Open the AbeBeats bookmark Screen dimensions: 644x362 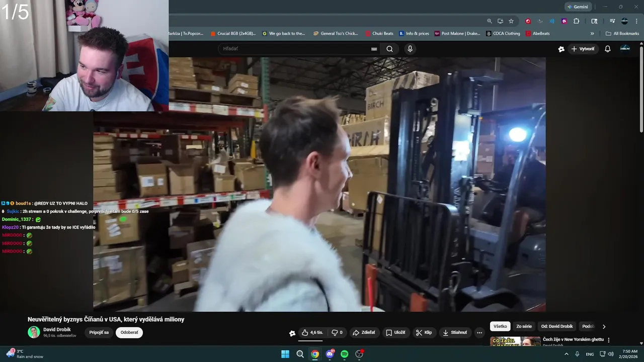(538, 34)
